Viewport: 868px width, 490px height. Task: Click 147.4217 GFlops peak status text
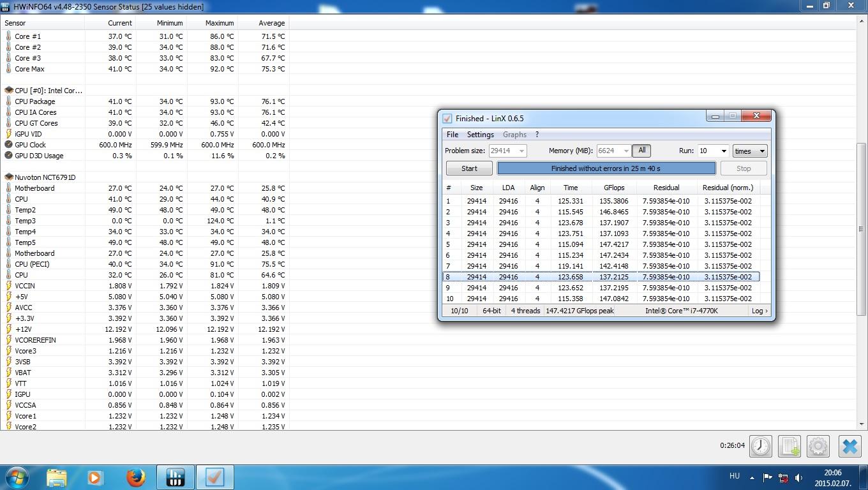pyautogui.click(x=580, y=311)
